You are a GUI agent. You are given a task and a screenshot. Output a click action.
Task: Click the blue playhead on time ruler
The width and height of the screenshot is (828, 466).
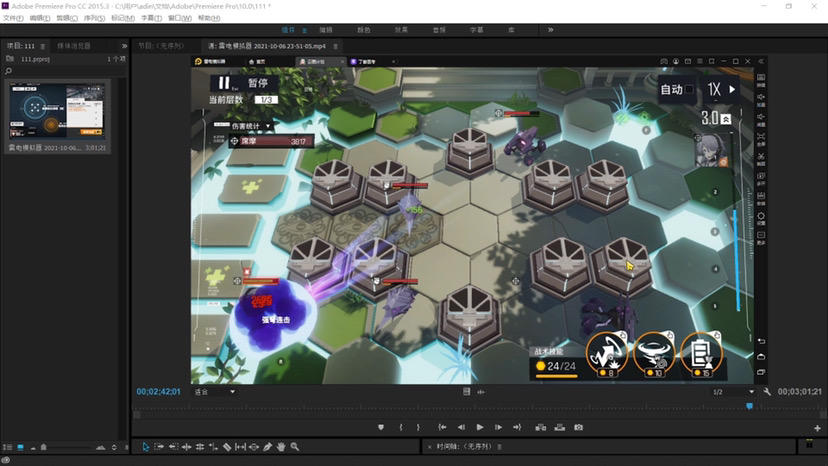pyautogui.click(x=749, y=406)
